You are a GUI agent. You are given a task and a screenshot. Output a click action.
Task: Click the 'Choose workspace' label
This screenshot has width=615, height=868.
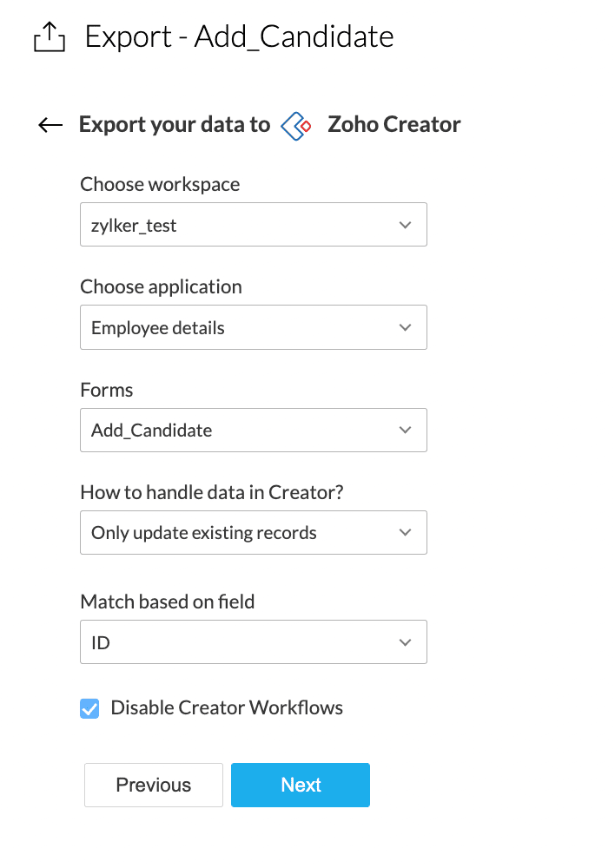[x=160, y=184]
